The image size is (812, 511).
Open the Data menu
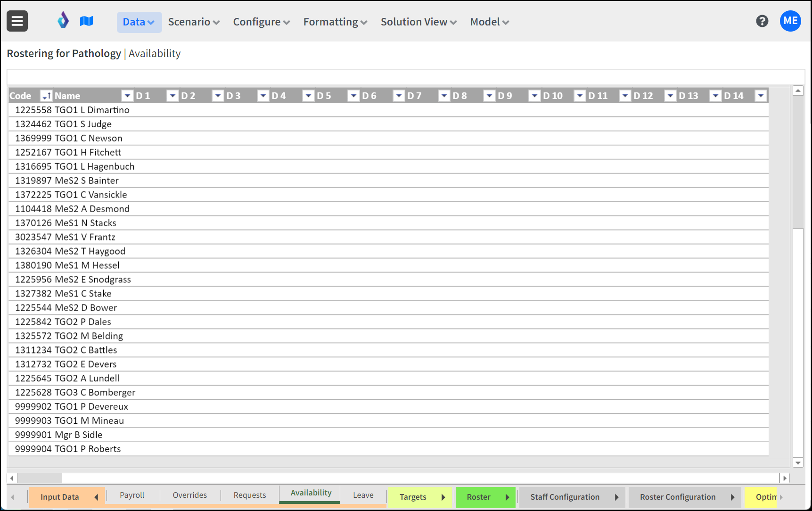139,22
